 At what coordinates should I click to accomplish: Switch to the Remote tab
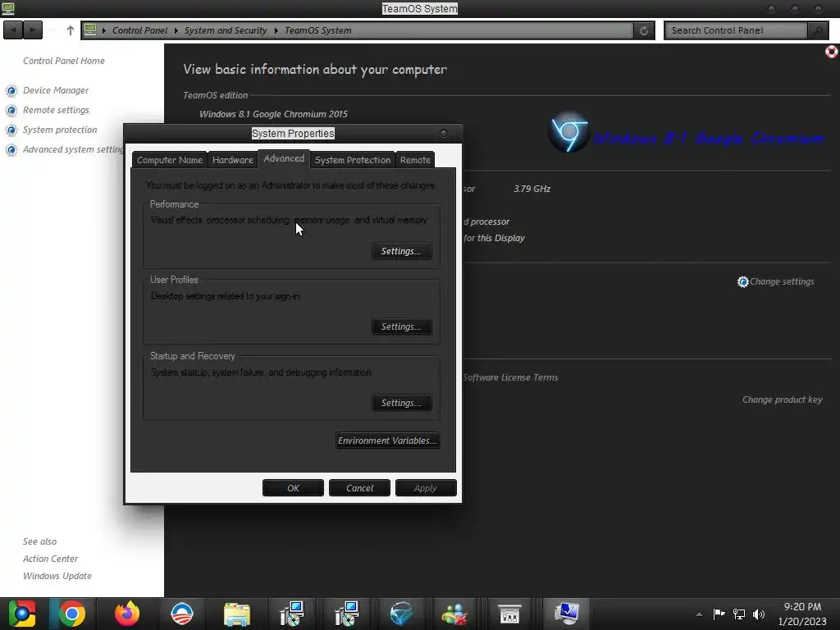coord(415,160)
